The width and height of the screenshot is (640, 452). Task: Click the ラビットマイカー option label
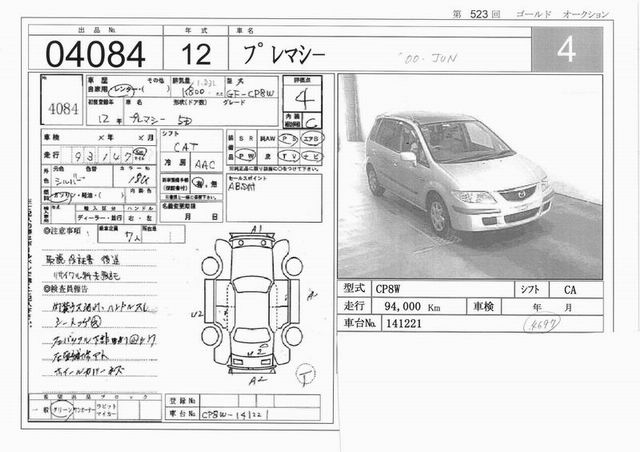[x=106, y=410]
